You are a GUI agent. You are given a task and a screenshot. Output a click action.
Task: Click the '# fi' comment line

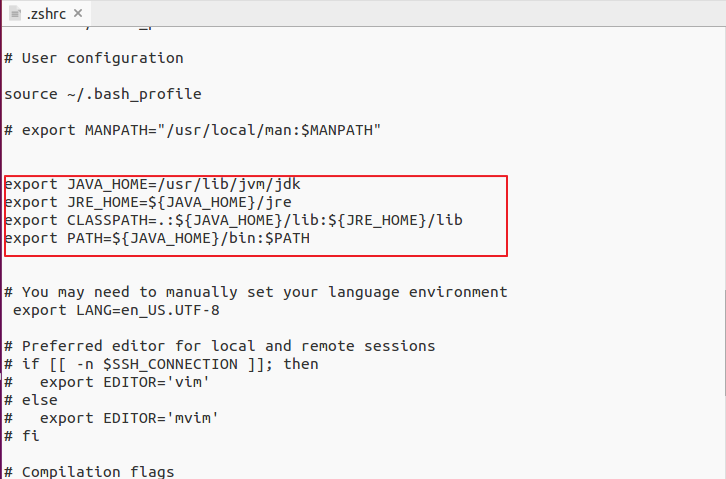[x=22, y=436]
